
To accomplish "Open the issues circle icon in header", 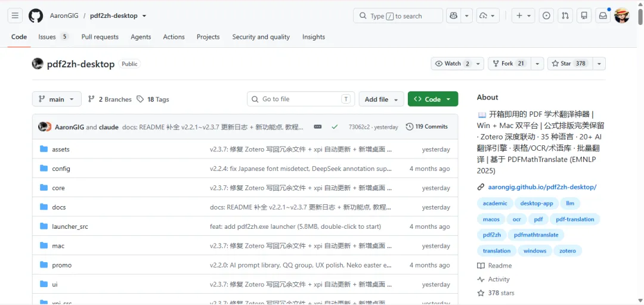I will [x=546, y=16].
